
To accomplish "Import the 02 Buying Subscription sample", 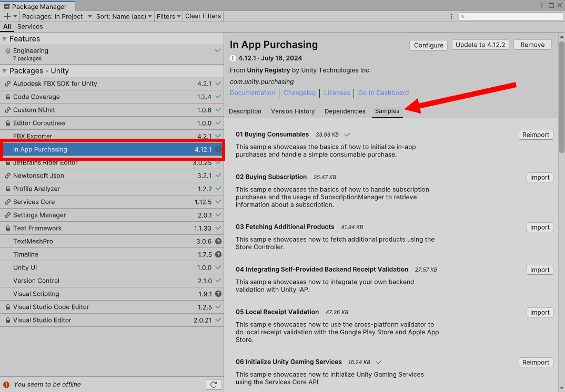I will 540,178.
